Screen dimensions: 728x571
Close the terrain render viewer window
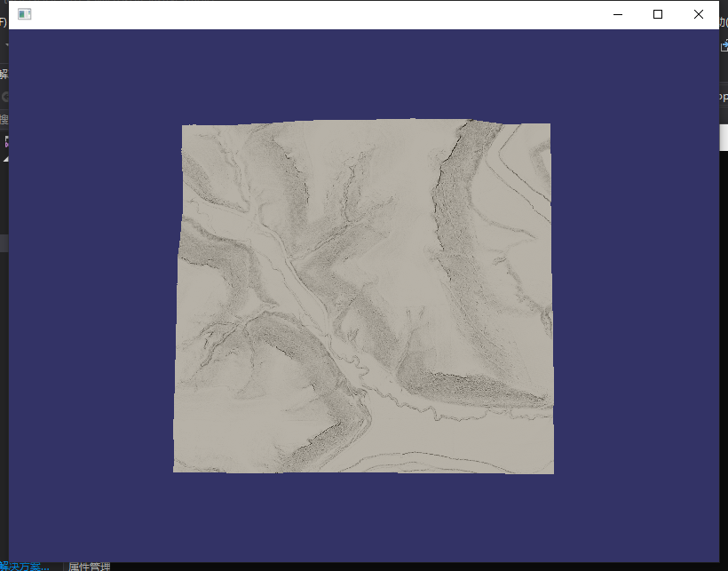(x=699, y=14)
